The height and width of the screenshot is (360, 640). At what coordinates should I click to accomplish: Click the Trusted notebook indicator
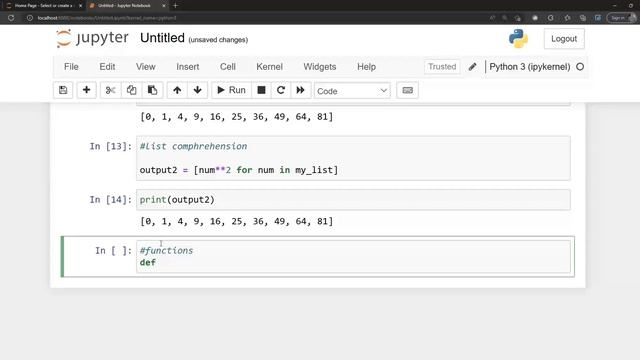[442, 67]
